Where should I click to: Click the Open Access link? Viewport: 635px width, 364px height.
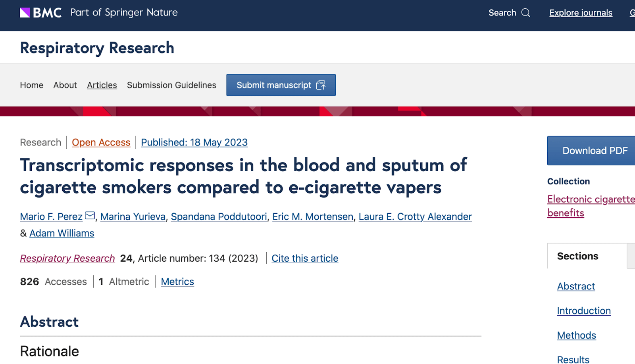pyautogui.click(x=101, y=142)
